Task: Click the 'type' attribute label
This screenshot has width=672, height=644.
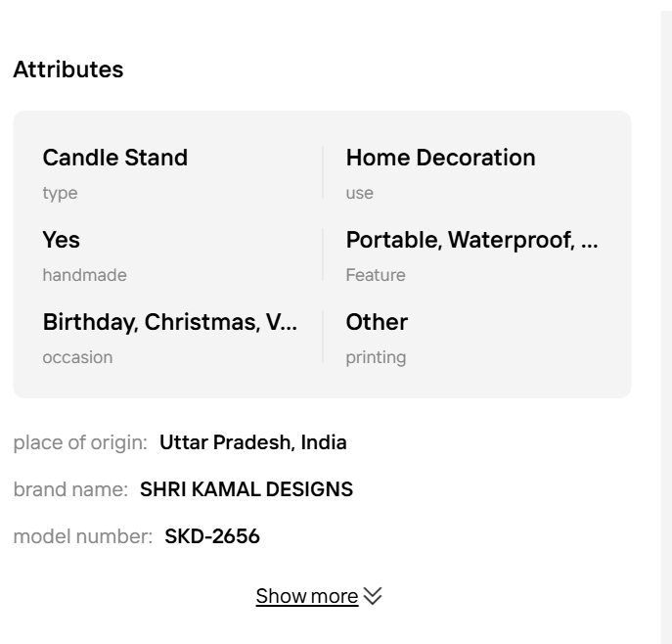Action: pyautogui.click(x=60, y=193)
